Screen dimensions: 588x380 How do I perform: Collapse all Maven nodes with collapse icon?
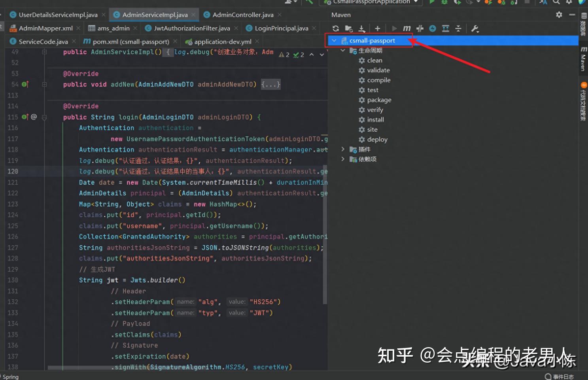tap(458, 28)
